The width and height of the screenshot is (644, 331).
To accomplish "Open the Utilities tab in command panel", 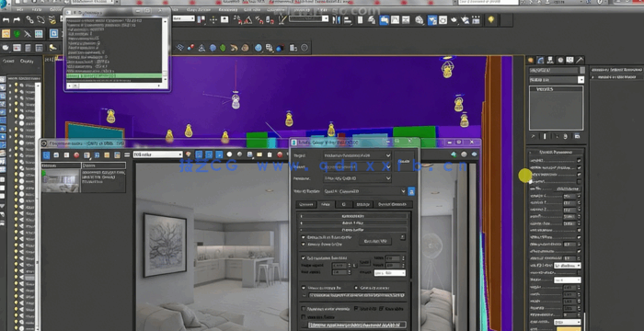I will coord(580,60).
